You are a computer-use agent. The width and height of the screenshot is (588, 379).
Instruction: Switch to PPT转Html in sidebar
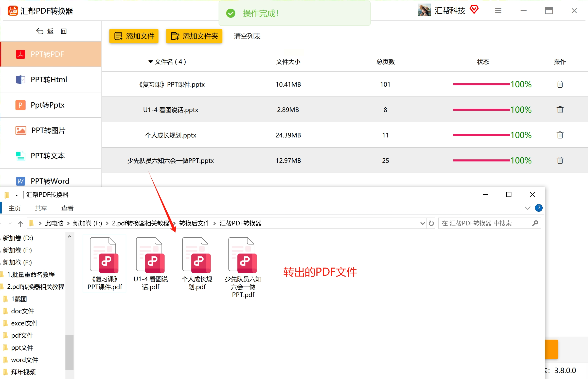point(49,80)
